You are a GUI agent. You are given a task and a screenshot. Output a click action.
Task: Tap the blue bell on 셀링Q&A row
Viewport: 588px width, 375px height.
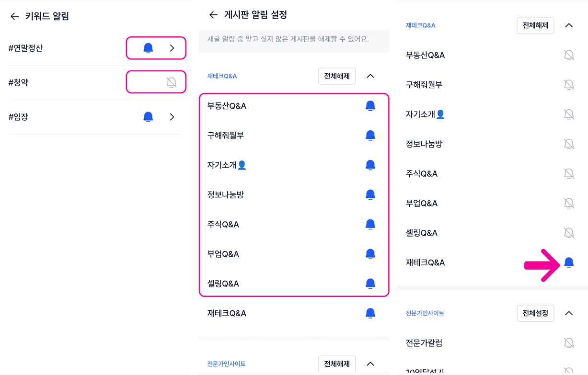click(370, 284)
